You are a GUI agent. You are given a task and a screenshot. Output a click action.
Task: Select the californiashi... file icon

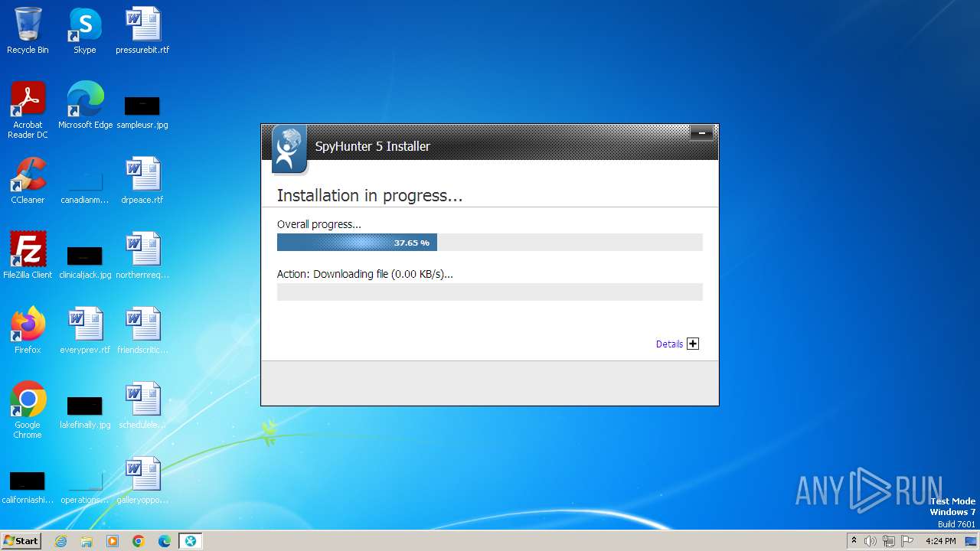click(x=28, y=481)
